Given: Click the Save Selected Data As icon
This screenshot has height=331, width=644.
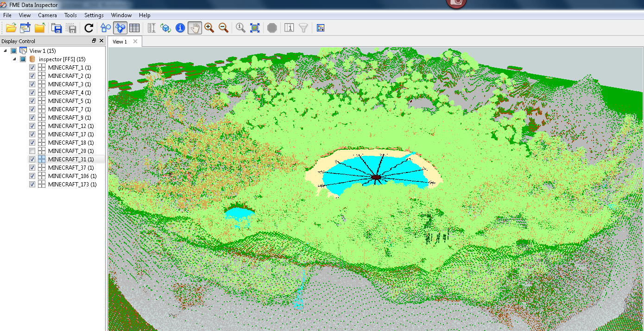Looking at the screenshot, I should point(57,28).
